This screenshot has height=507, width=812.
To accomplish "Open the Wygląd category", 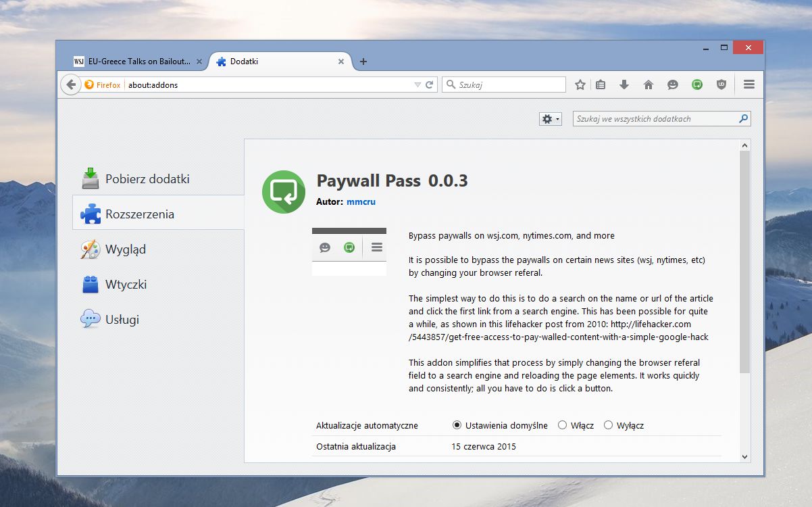I will click(158, 249).
